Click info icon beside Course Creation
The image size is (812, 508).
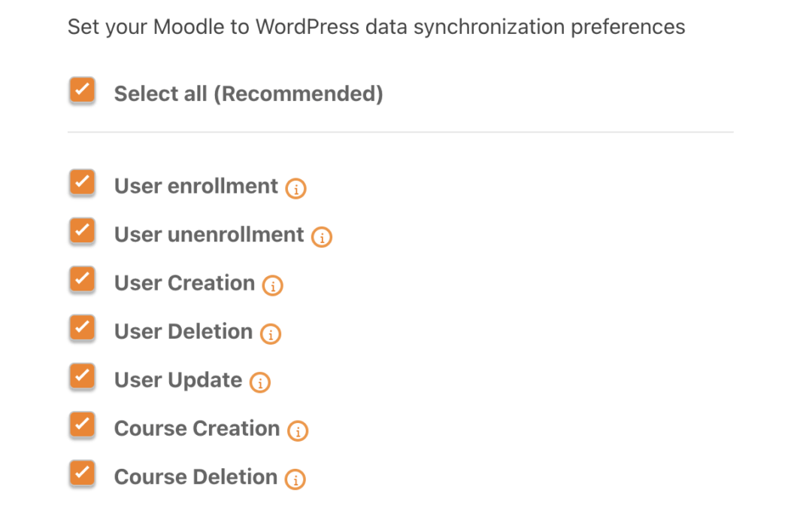298,430
